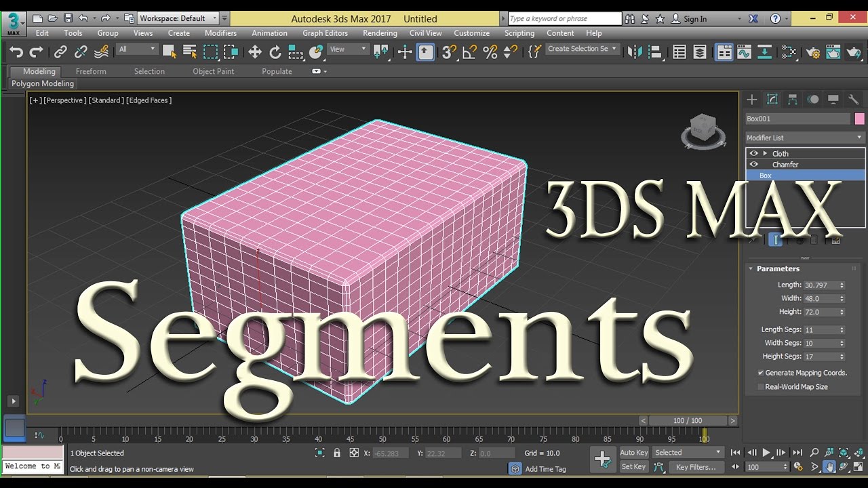Toggle the 3D Snaps button
This screenshot has width=868, height=488.
point(449,52)
